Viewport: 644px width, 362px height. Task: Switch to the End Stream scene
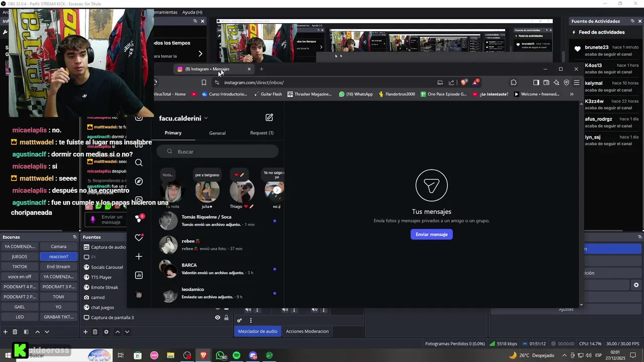tap(58, 266)
